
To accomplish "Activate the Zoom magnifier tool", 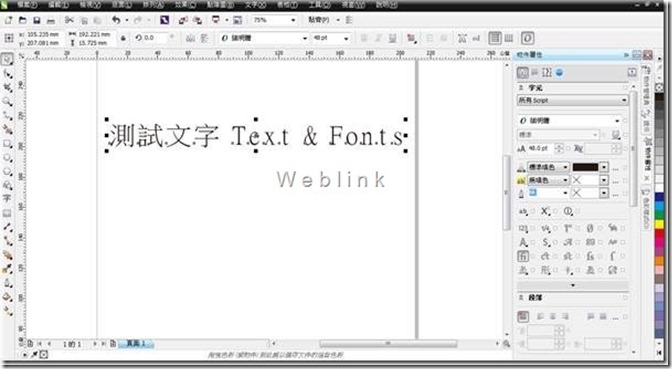I will click(7, 102).
